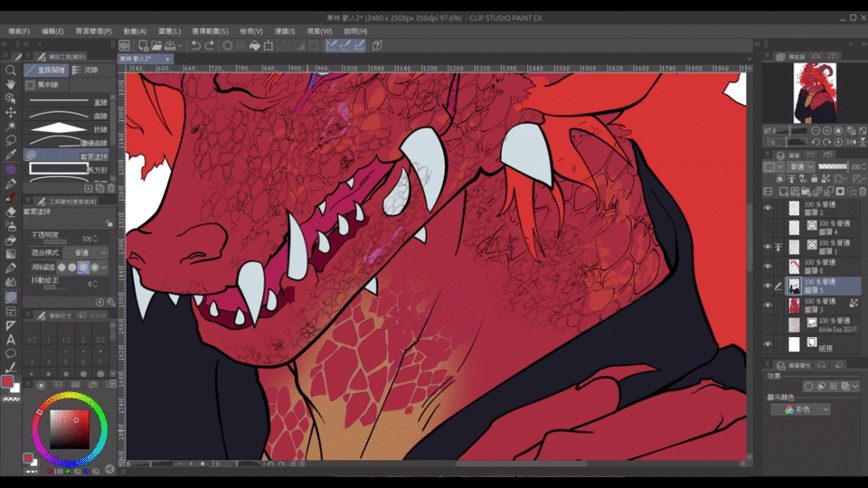Image resolution: width=868 pixels, height=488 pixels.
Task: Open 濾鏡(I) menu
Action: click(285, 32)
